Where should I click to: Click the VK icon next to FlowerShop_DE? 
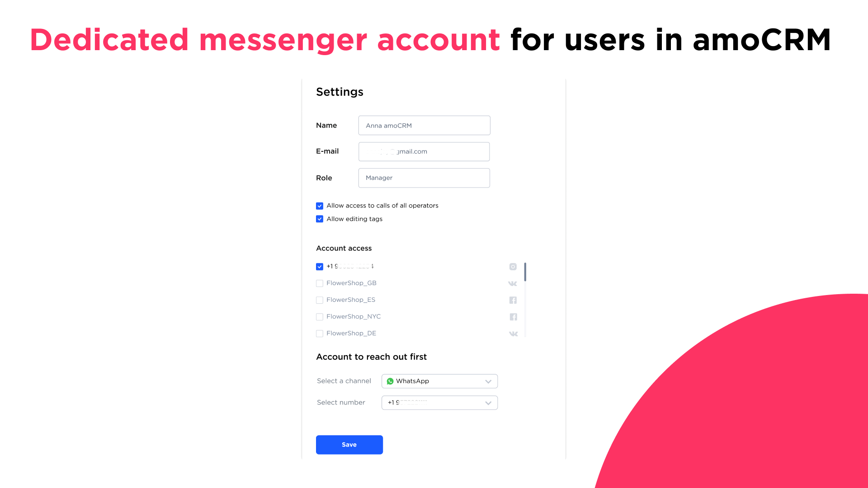pyautogui.click(x=513, y=333)
